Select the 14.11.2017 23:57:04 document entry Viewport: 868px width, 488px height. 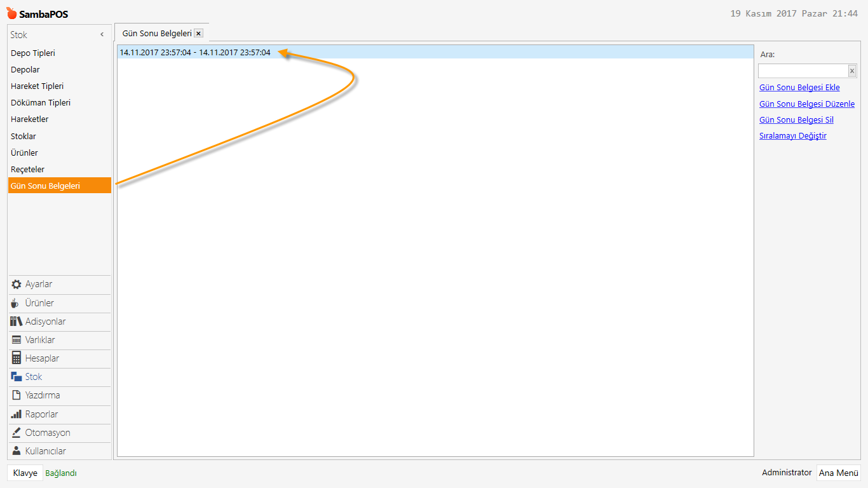[x=195, y=53]
